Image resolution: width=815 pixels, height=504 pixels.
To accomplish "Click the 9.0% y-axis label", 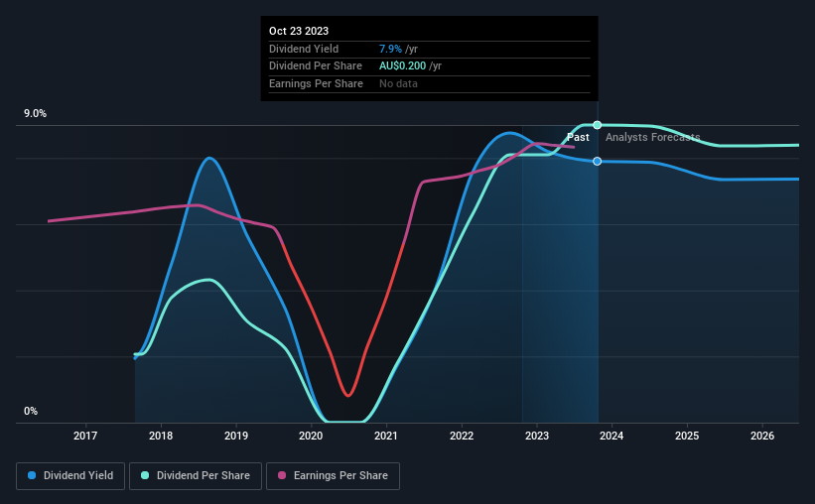I will pos(35,114).
